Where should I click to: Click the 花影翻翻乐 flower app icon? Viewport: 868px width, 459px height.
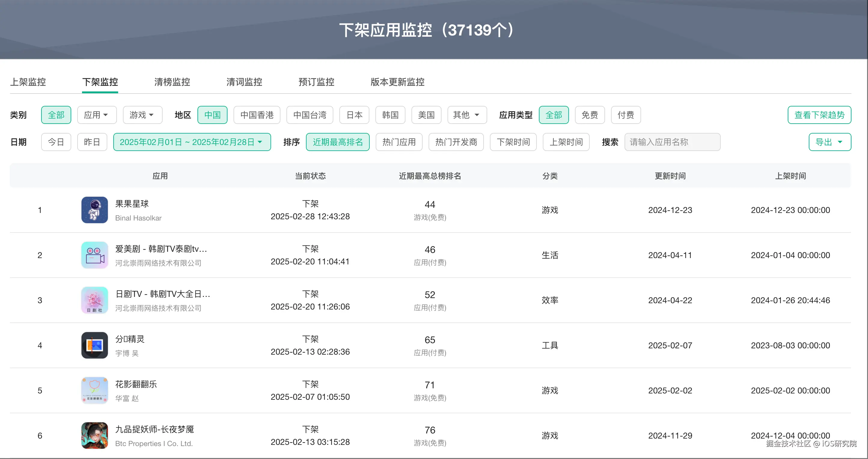point(94,390)
